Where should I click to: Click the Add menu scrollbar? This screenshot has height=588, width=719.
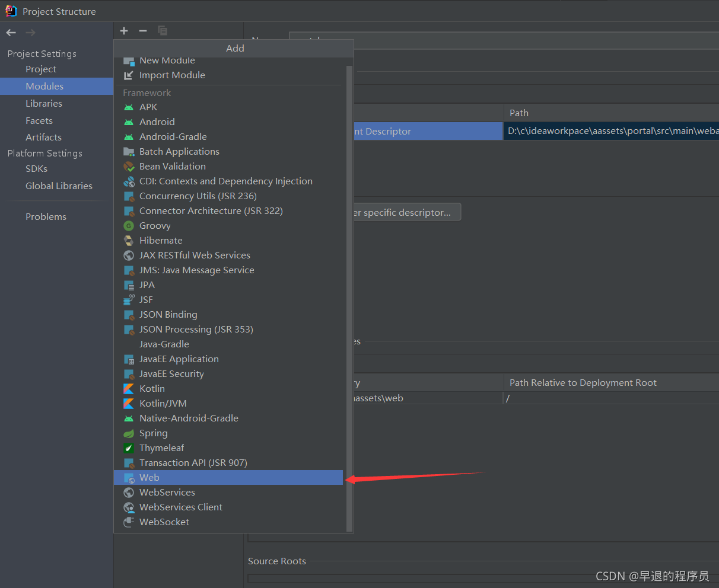point(349,296)
